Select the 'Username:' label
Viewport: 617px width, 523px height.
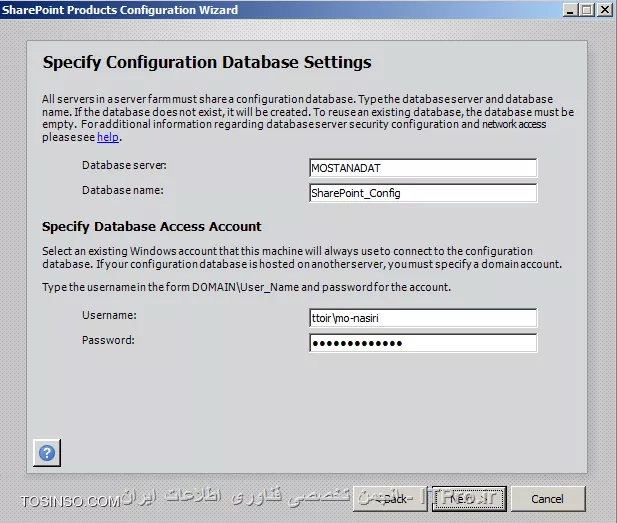pos(109,315)
